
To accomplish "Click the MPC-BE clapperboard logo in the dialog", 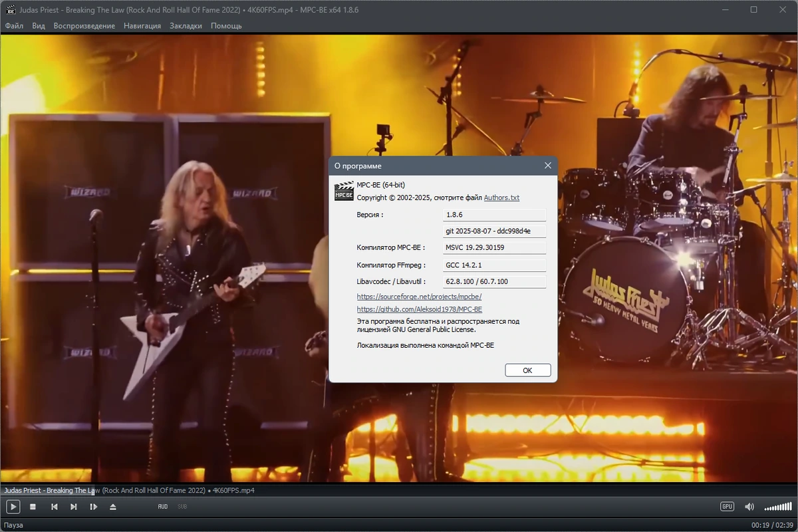I will [344, 191].
